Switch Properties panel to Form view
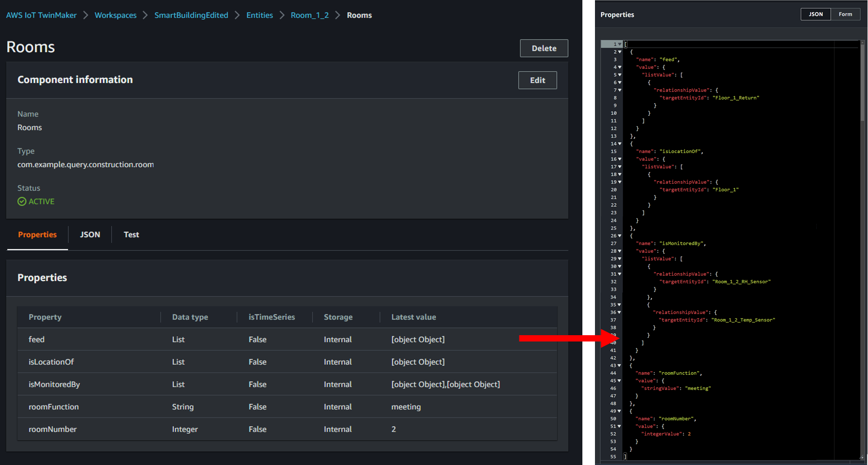The height and width of the screenshot is (465, 868). coord(845,14)
